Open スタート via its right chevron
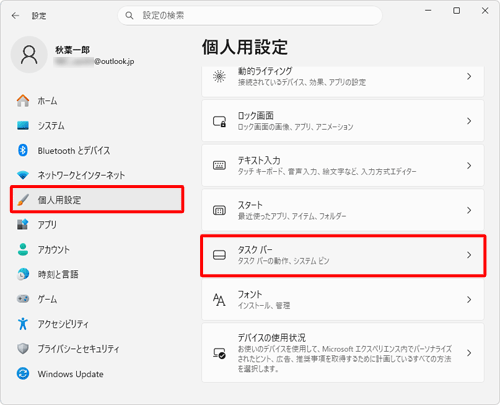500x405 pixels. point(469,210)
